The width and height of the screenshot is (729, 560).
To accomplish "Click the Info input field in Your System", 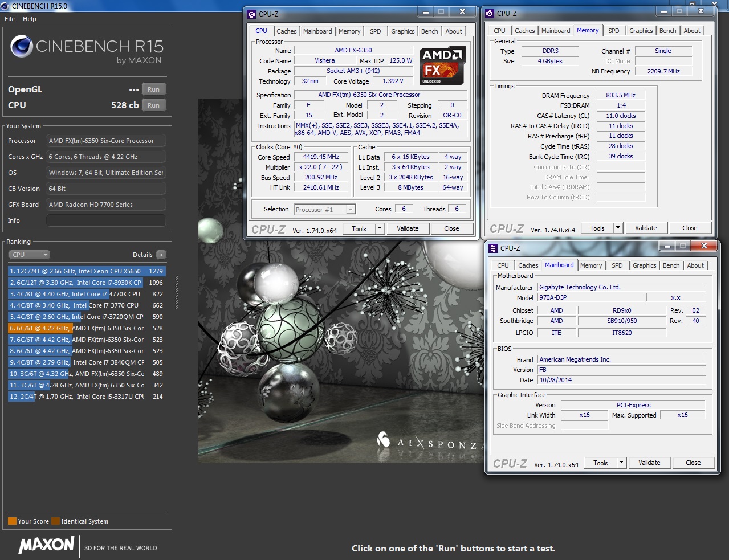I will [x=106, y=220].
